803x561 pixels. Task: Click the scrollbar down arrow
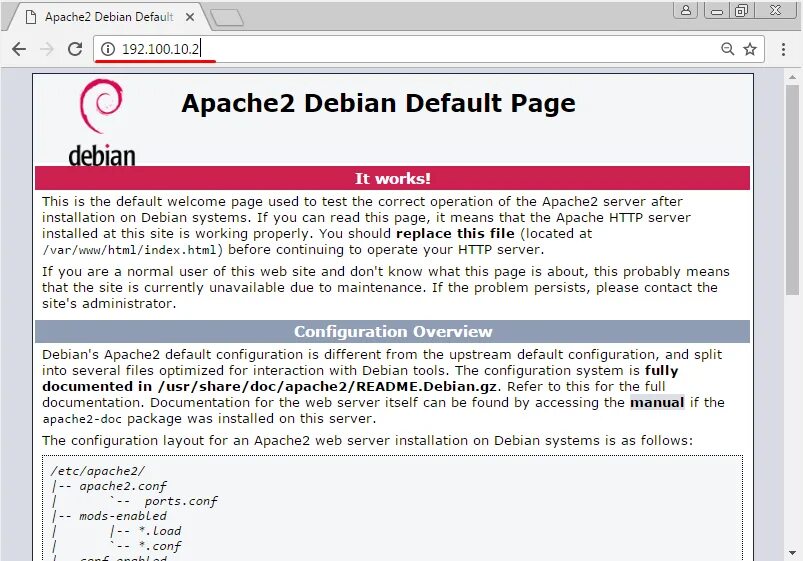(792, 553)
